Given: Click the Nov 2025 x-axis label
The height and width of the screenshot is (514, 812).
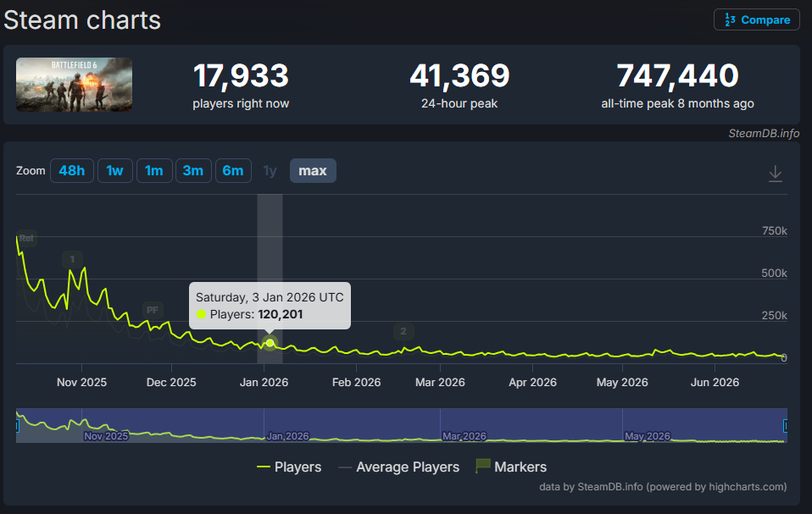Looking at the screenshot, I should pos(82,382).
